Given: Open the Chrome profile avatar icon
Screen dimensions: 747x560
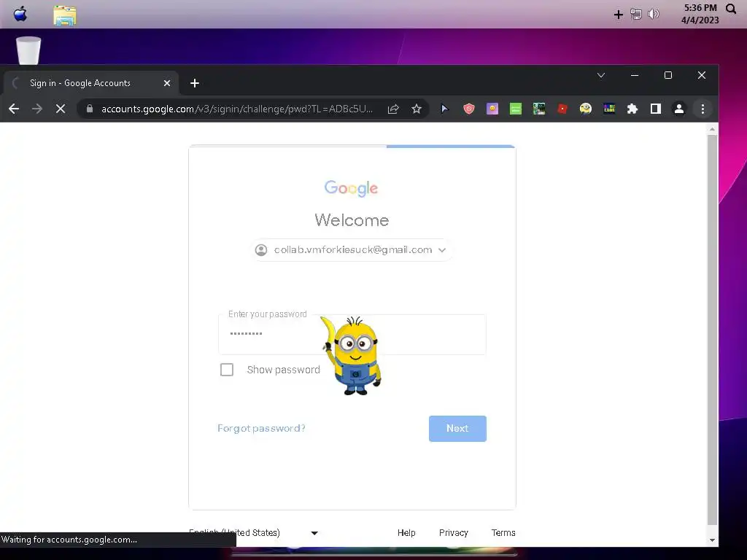Looking at the screenshot, I should click(679, 109).
